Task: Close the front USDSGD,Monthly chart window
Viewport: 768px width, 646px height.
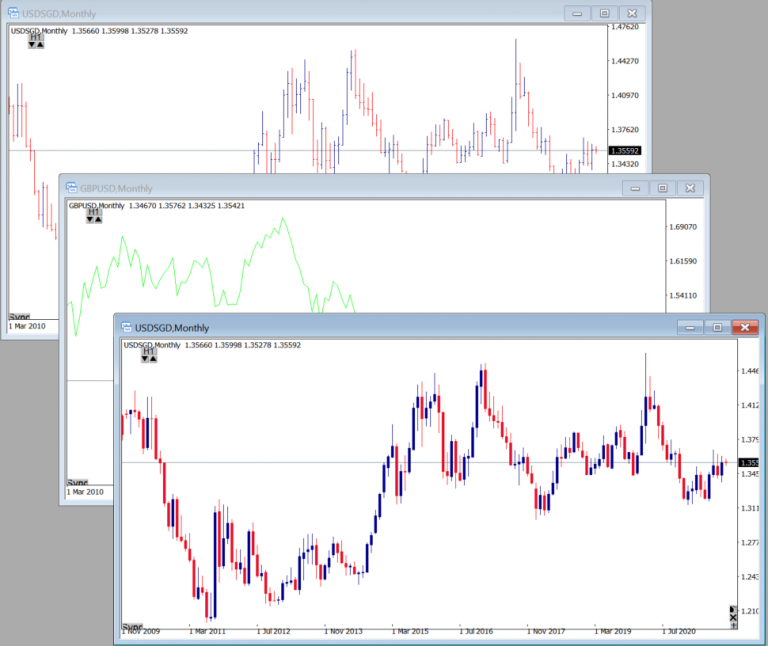Action: pyautogui.click(x=745, y=327)
